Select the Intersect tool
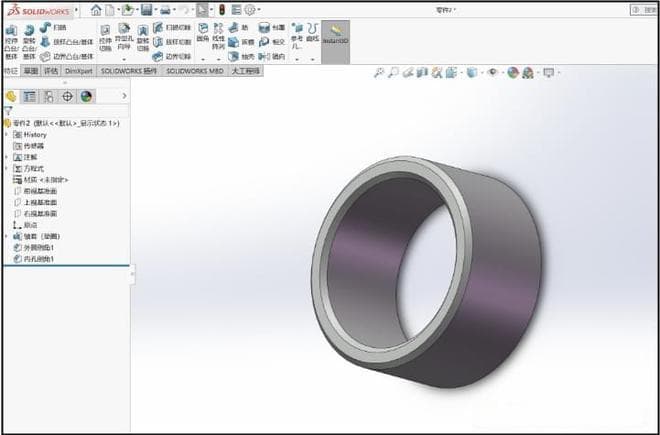 click(x=271, y=42)
